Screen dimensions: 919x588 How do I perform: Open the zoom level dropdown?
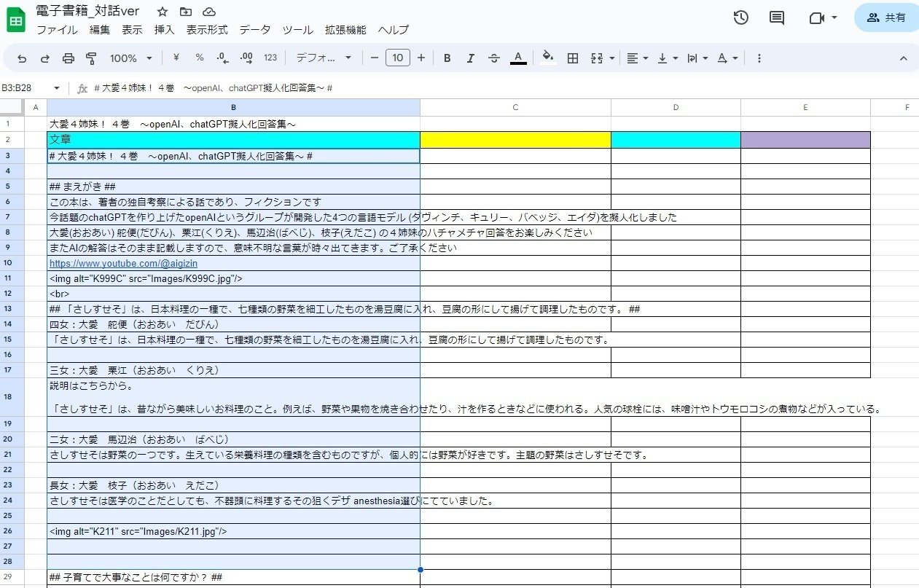(130, 58)
